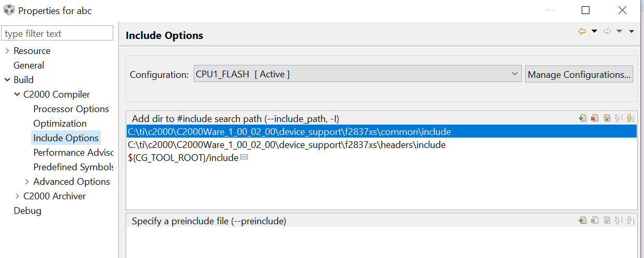The image size is (644, 258).
Task: Go back to previous properties page
Action: click(x=582, y=32)
